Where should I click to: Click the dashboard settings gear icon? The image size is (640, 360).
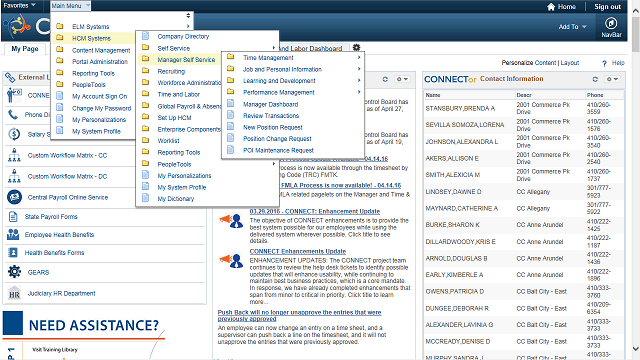(356, 48)
